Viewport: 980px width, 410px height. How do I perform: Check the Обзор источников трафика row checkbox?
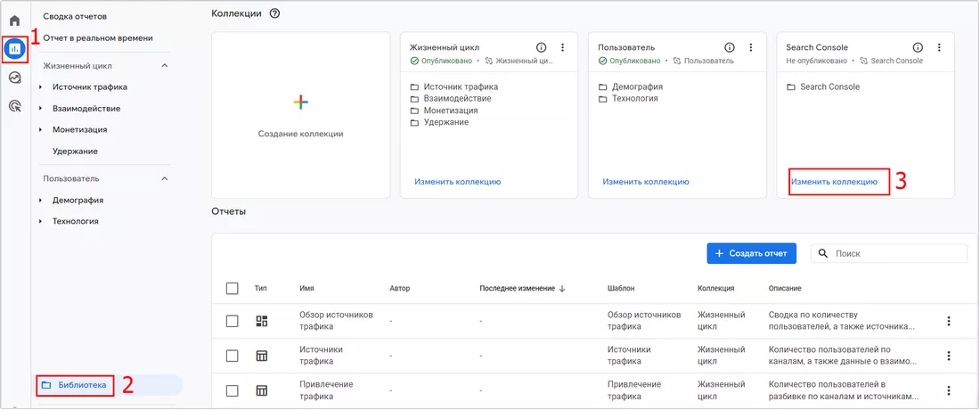pos(232,321)
